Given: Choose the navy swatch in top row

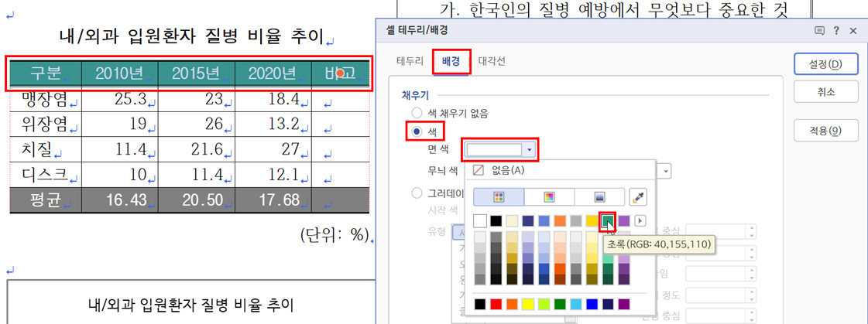Looking at the screenshot, I should (528, 221).
